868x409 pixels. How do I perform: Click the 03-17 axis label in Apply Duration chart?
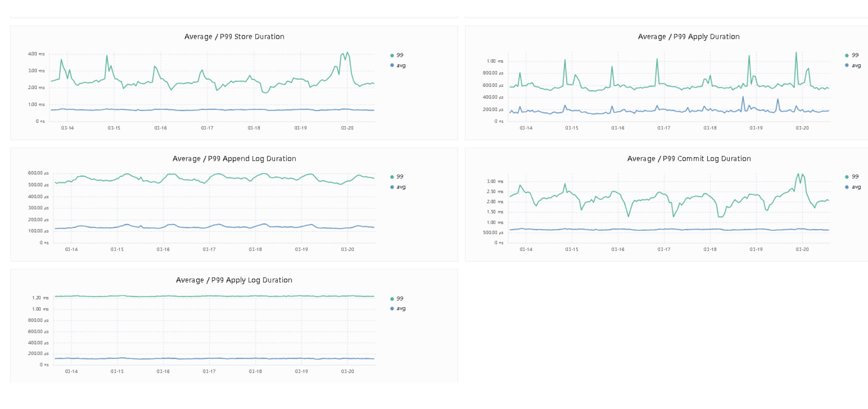coord(663,128)
